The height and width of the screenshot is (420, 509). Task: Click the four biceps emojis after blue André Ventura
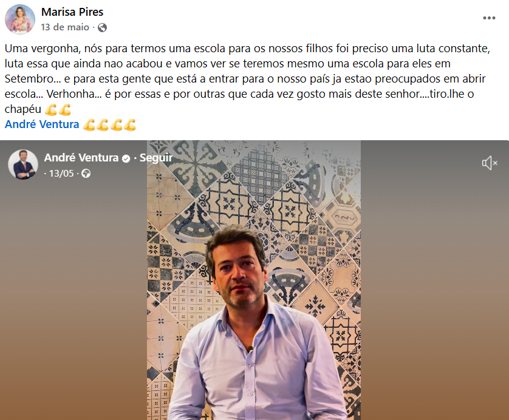pos(109,125)
